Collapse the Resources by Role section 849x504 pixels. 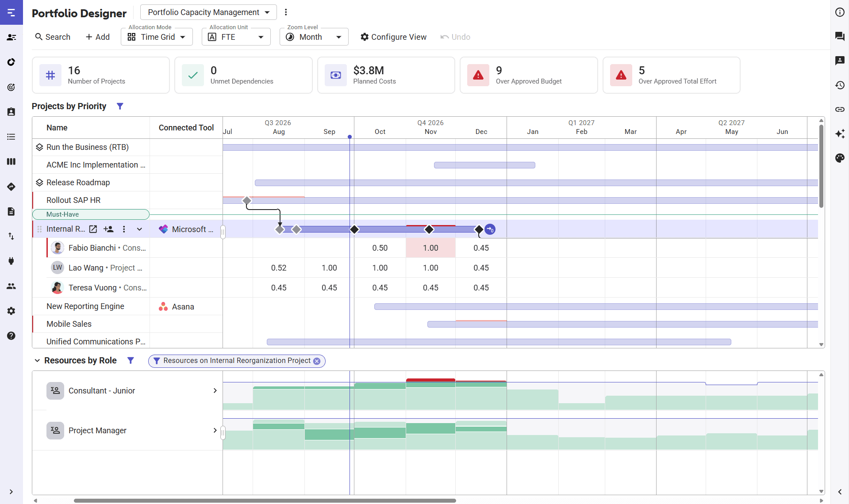[37, 360]
